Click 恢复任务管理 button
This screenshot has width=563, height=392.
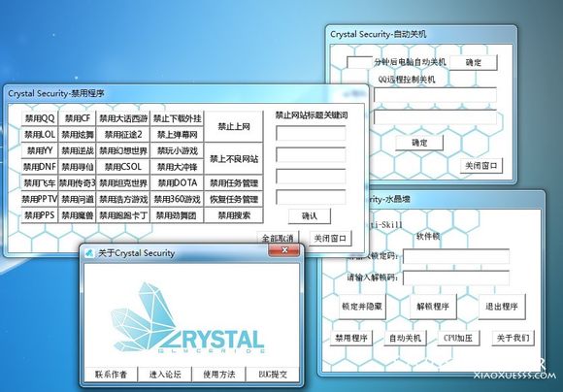pyautogui.click(x=234, y=199)
